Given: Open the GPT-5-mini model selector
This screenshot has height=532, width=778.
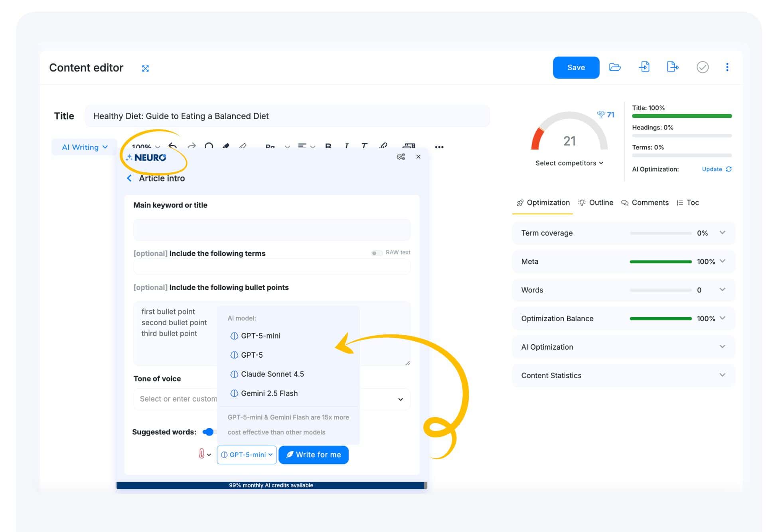Looking at the screenshot, I should [x=247, y=455].
